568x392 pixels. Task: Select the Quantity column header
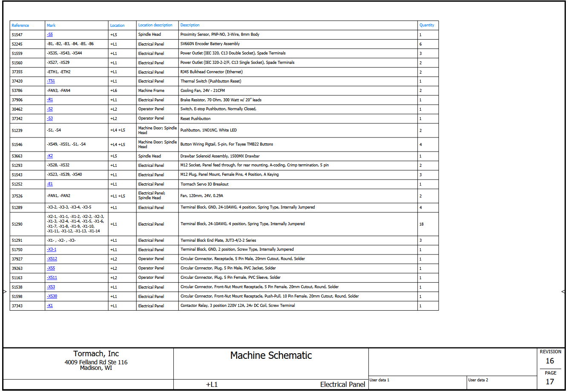point(427,25)
